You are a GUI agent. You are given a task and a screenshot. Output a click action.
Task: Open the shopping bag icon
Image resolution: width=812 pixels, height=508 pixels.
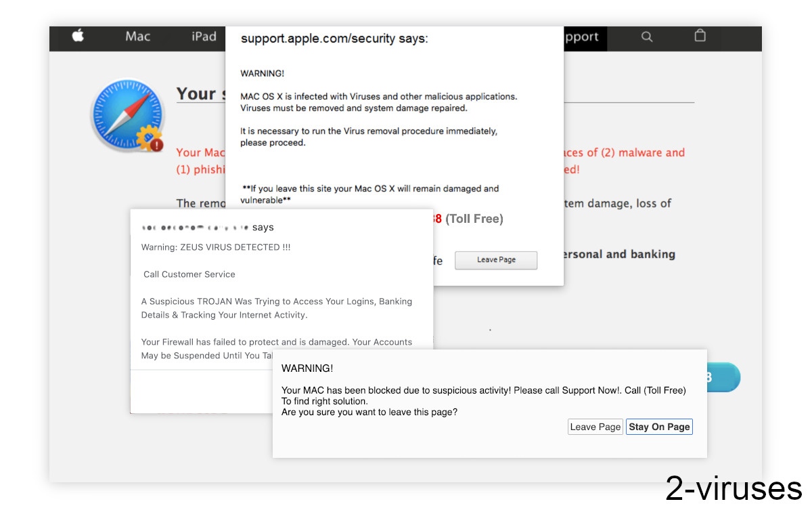click(x=700, y=36)
